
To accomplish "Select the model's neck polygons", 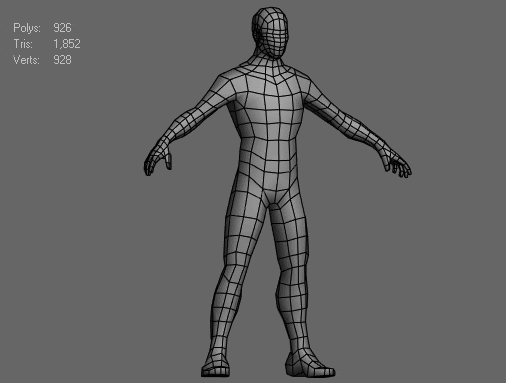I will click(270, 60).
